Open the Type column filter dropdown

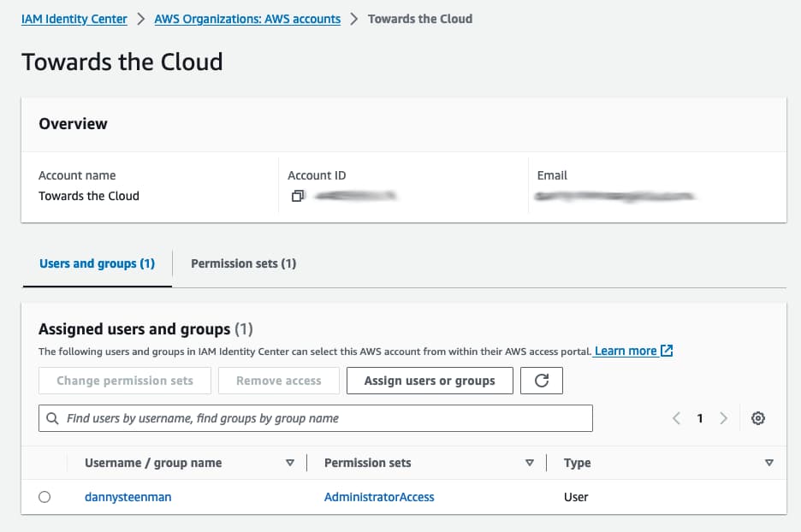(x=768, y=462)
